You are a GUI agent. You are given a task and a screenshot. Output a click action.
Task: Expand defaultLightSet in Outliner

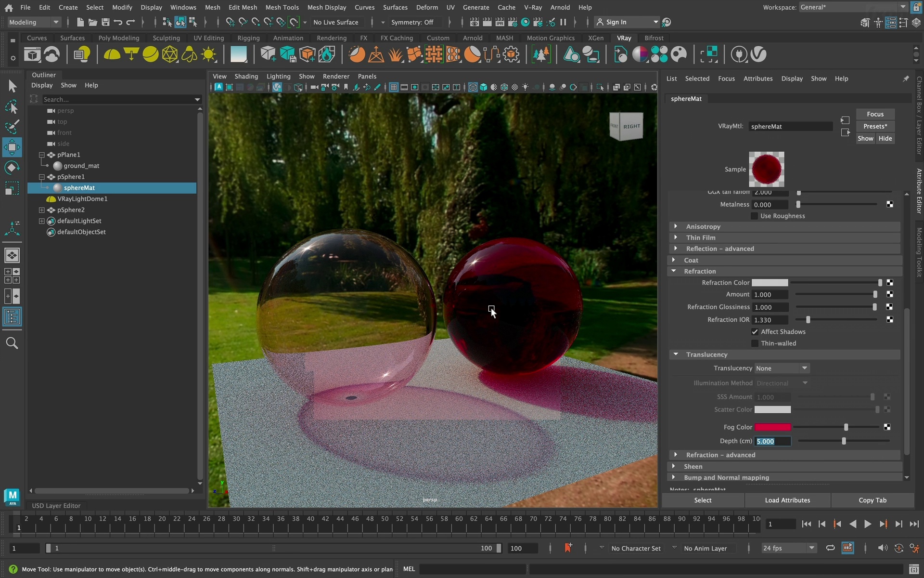(42, 221)
